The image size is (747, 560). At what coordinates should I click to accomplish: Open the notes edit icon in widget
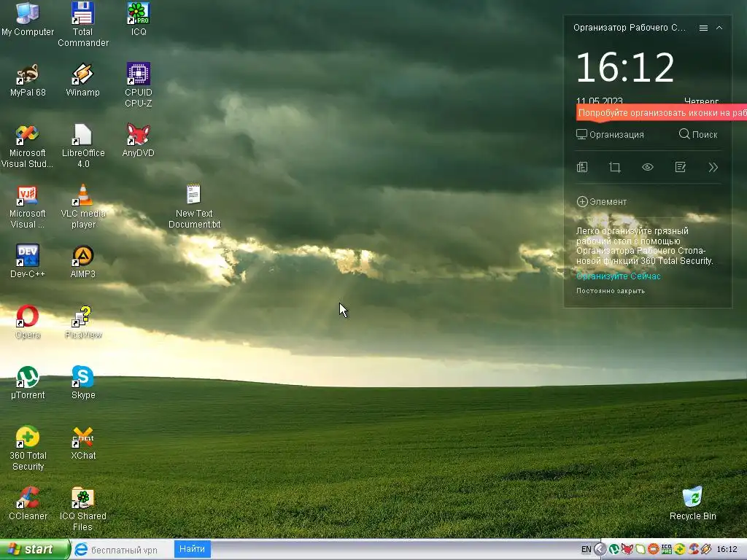point(681,167)
